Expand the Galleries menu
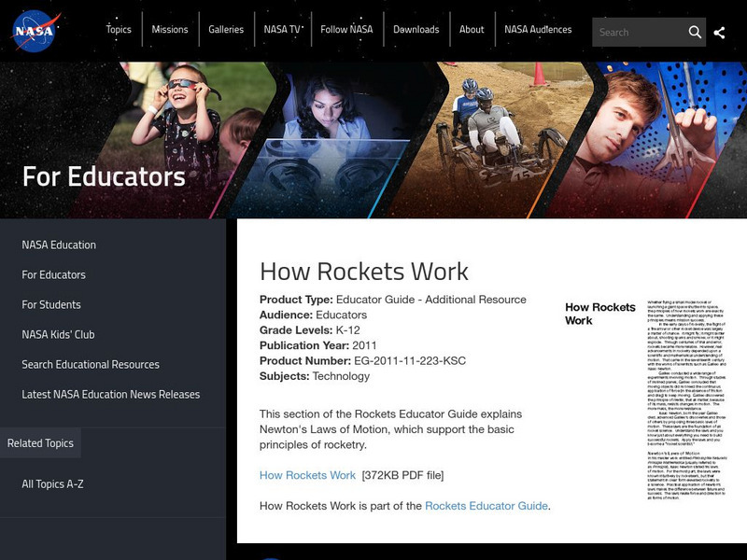This screenshot has width=747, height=560. click(226, 30)
